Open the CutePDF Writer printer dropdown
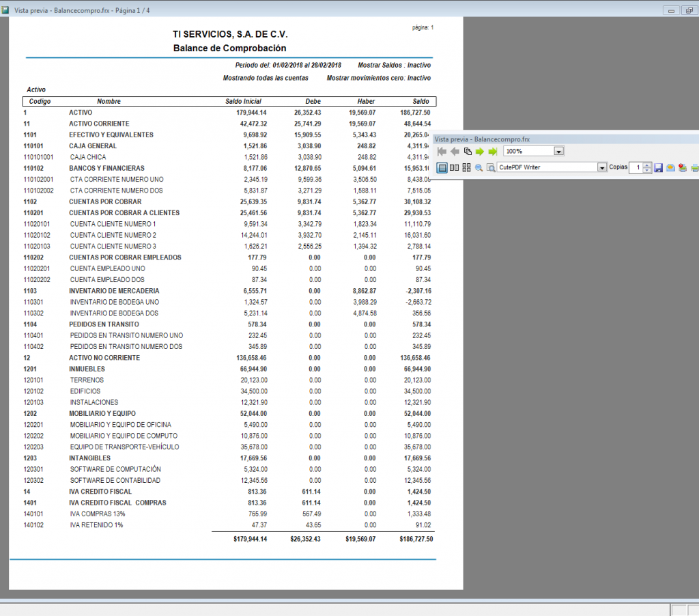The width and height of the screenshot is (699, 616). (602, 168)
